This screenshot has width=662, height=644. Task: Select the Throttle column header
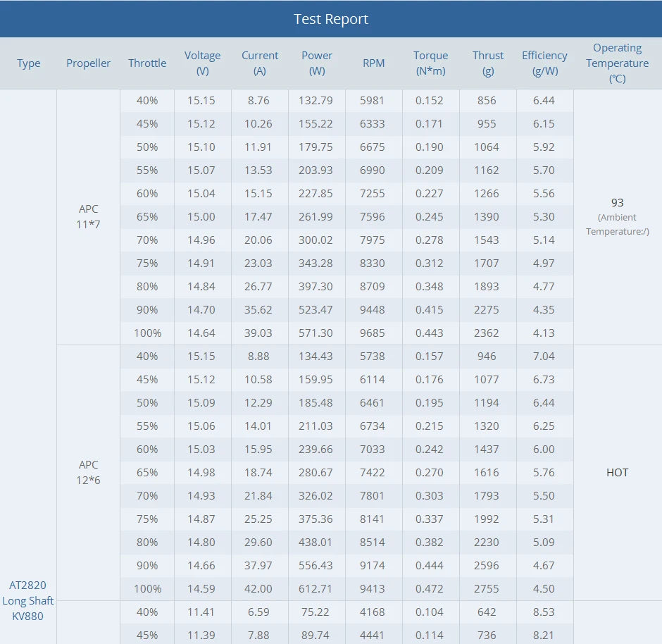tap(147, 63)
